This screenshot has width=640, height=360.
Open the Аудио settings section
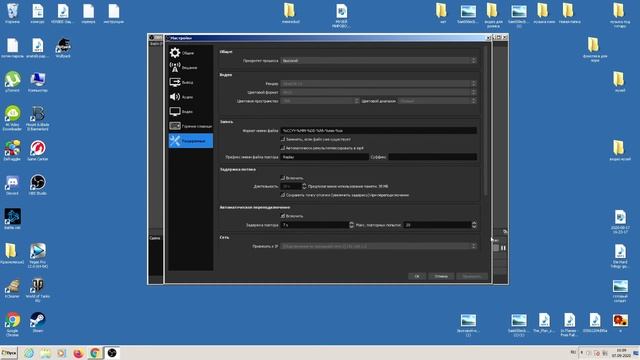click(191, 97)
